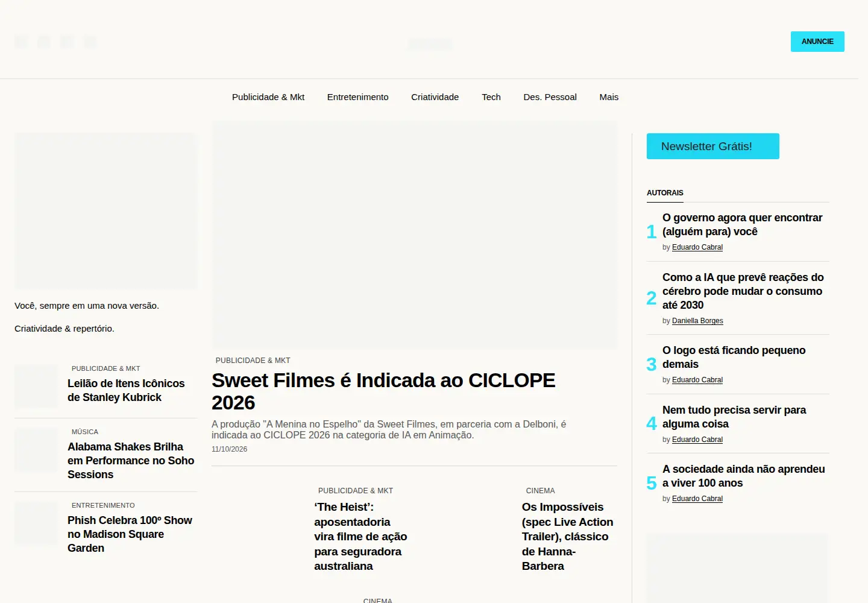Read the Leilão de Itens Icônicos article
Viewport: 868px width, 603px height.
click(126, 390)
